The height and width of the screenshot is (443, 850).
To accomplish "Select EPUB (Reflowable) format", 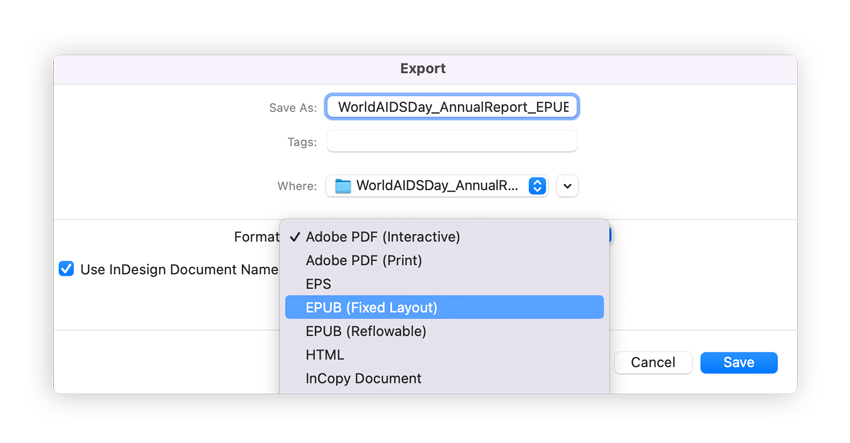I will coord(444,331).
